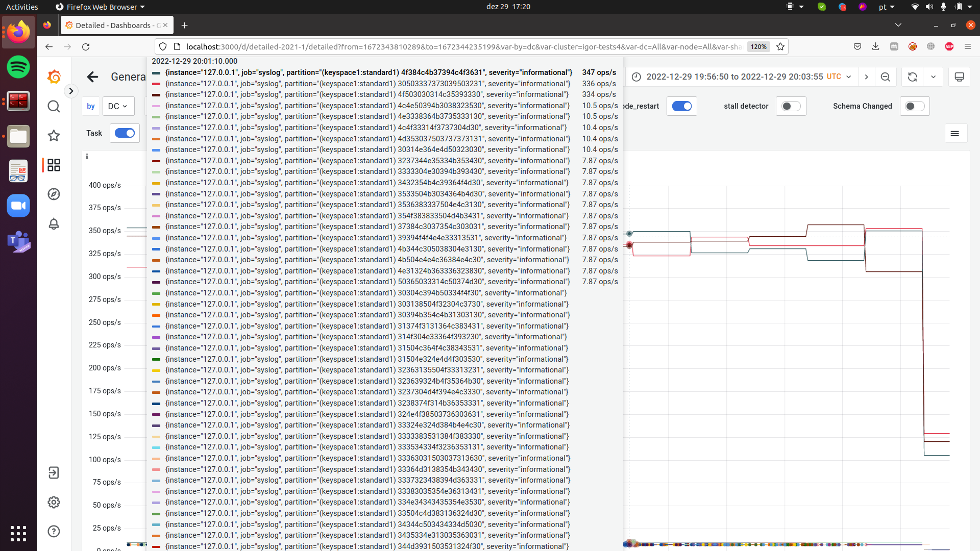Open the Explore compass icon

(54, 194)
